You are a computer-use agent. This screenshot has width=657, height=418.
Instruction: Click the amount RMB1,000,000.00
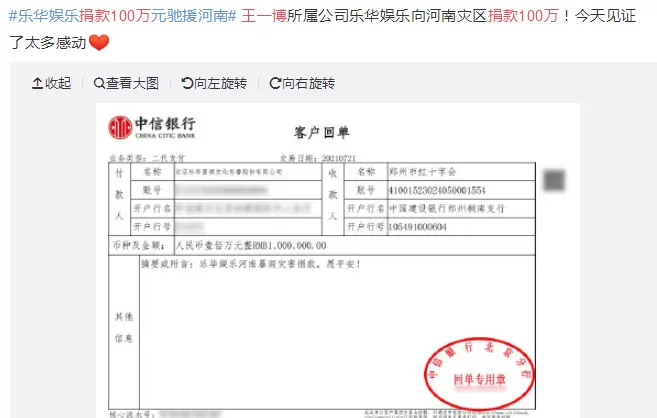(x=289, y=245)
